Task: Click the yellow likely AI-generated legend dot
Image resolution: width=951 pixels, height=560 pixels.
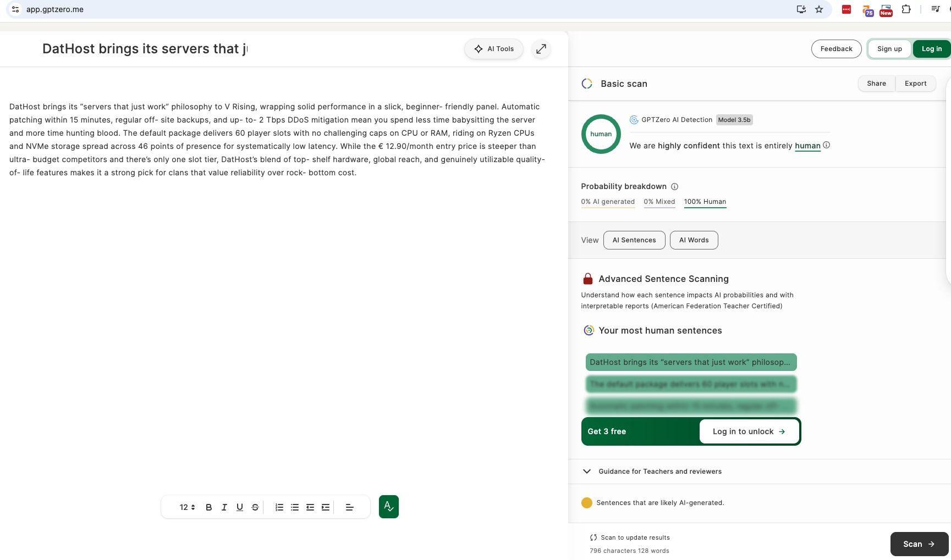Action: point(587,503)
